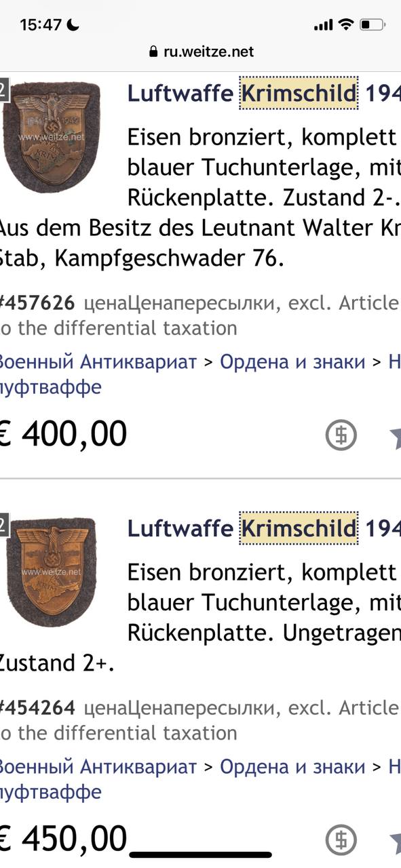Open the first Krimschild shield thumbnail

(x=51, y=137)
